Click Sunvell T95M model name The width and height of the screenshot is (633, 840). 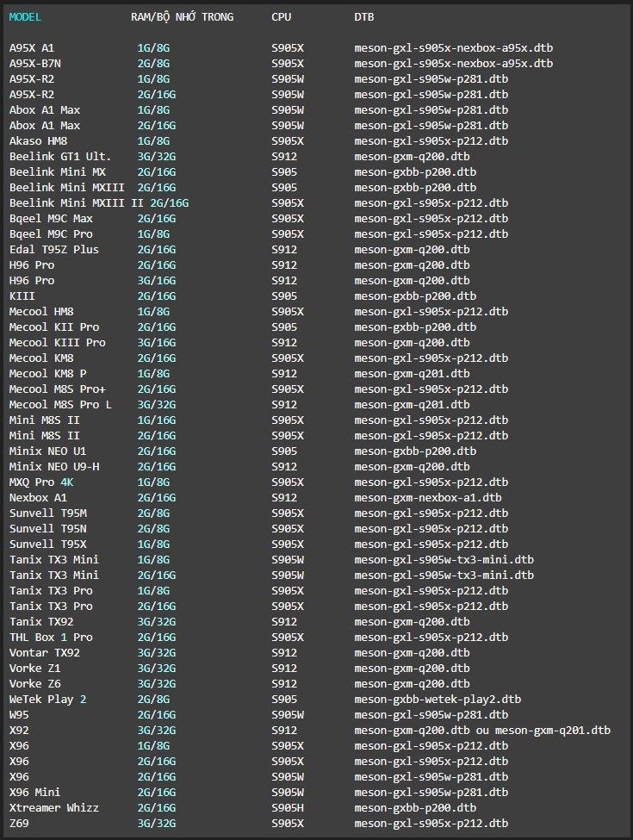coord(47,513)
